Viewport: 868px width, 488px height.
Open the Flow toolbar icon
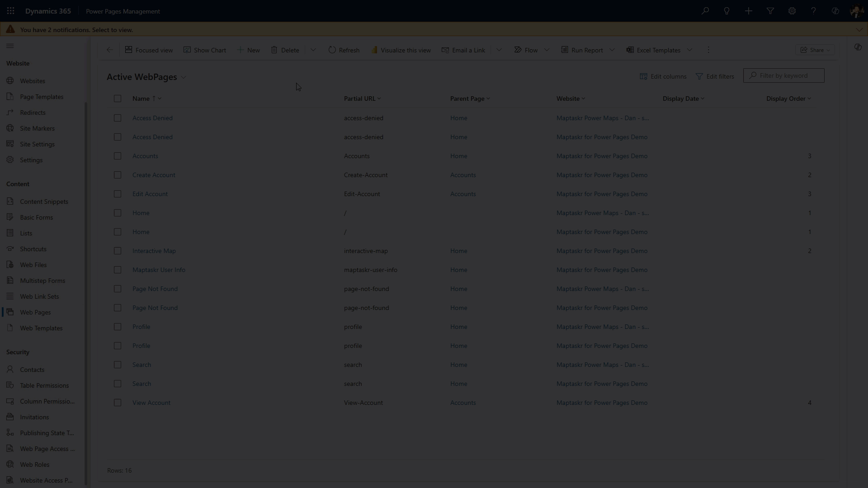click(519, 50)
